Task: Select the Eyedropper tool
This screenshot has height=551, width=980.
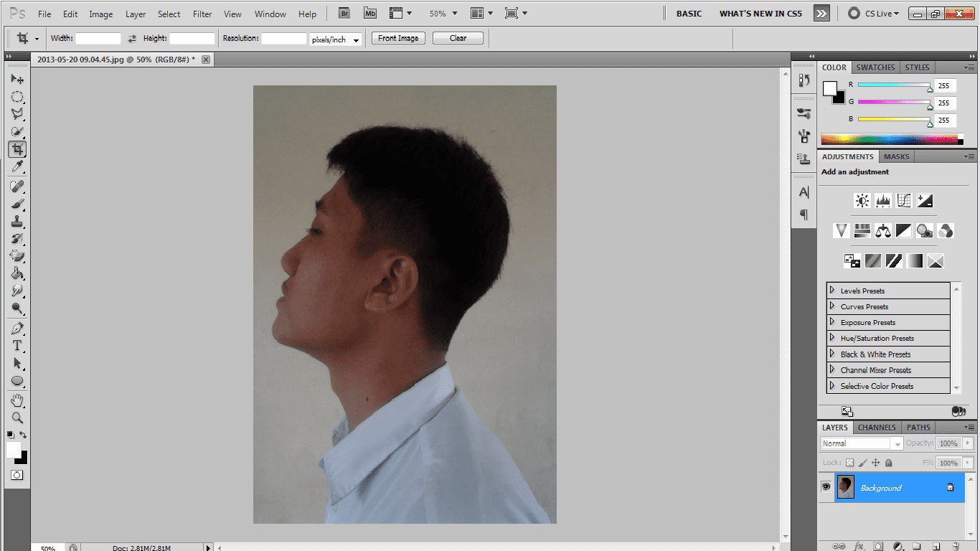Action: 17,166
